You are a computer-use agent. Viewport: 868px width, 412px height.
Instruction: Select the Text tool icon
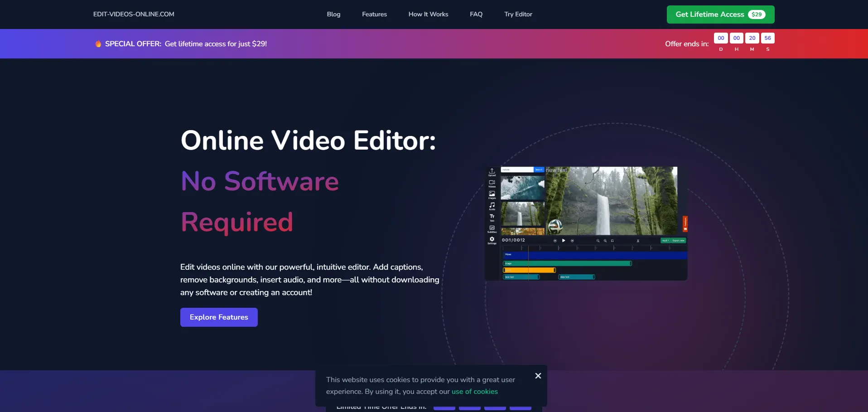492,217
